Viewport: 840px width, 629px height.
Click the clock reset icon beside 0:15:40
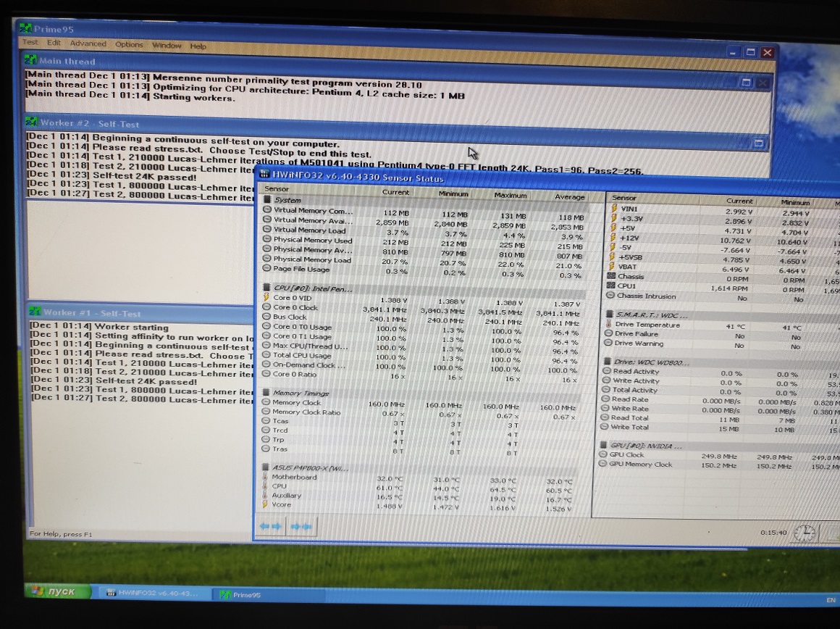804,533
